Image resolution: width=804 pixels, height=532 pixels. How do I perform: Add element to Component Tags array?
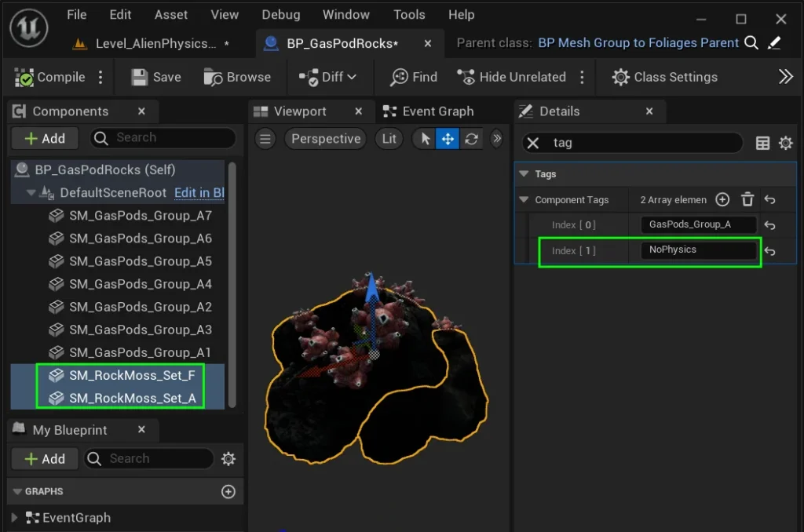(x=723, y=200)
